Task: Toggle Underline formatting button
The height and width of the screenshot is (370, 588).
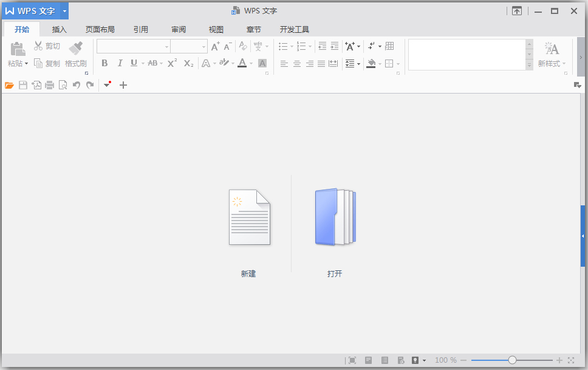Action: coord(134,63)
